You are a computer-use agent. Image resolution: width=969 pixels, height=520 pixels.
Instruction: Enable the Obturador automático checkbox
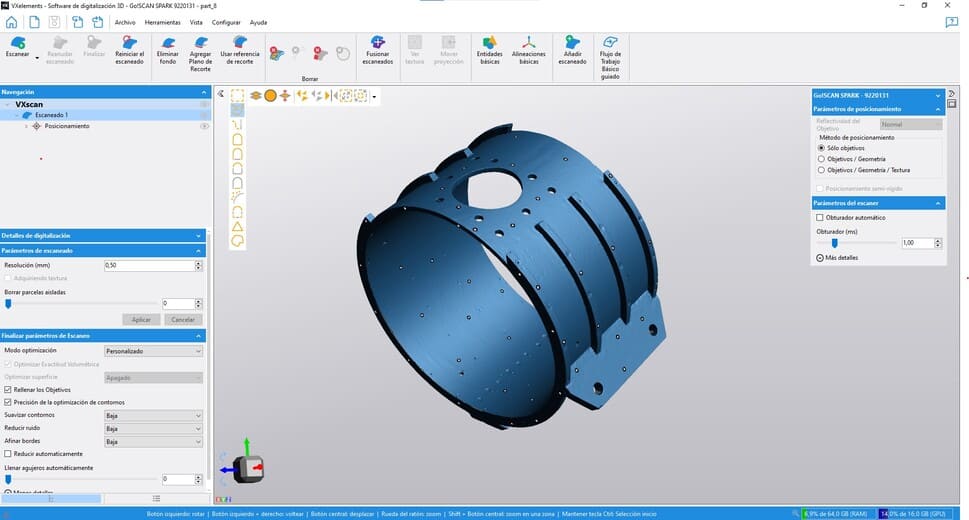[x=821, y=217]
